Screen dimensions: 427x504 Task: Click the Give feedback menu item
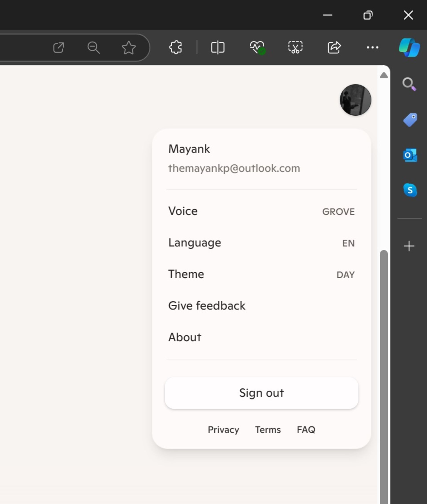click(207, 305)
